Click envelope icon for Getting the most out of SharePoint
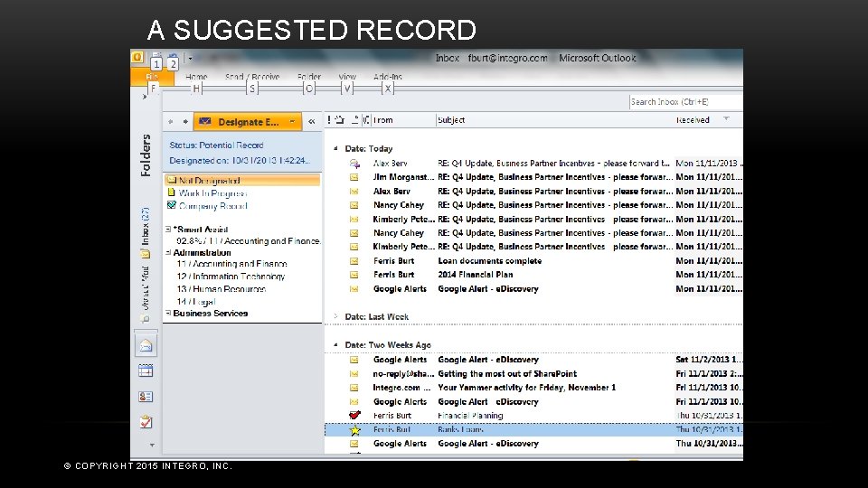Screen dimensions: 868x488 click(354, 374)
